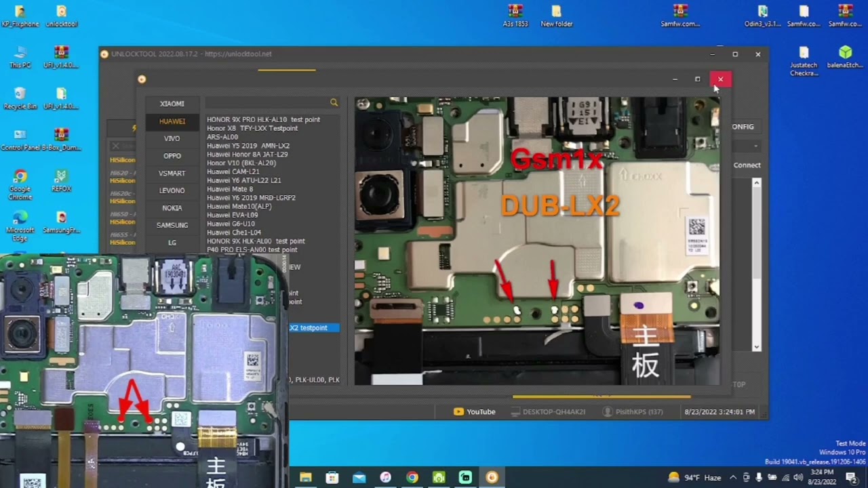
Task: Open Microsoft Edge desktop shortcut
Action: pos(20,226)
